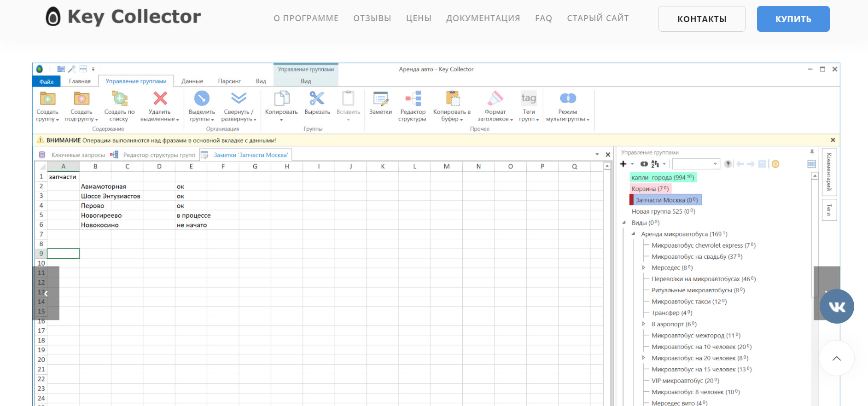Click the Вырезать scissors icon
Screen dimensions: 868x406
(x=317, y=98)
